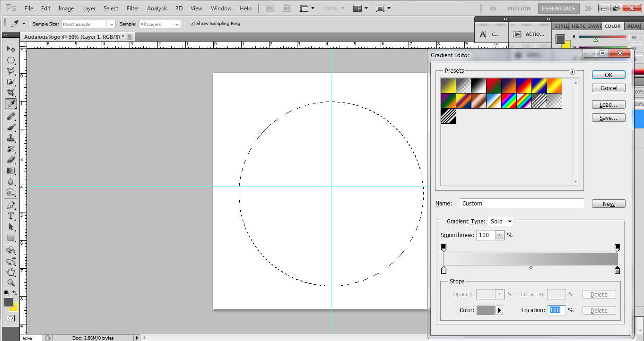644x341 pixels.
Task: Switch to the Motion workspace
Action: pos(519,9)
